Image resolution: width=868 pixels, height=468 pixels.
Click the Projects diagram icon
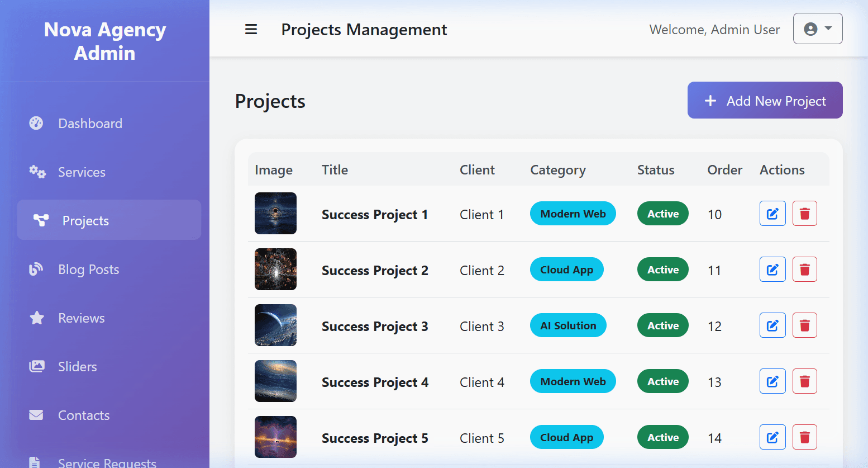[41, 220]
